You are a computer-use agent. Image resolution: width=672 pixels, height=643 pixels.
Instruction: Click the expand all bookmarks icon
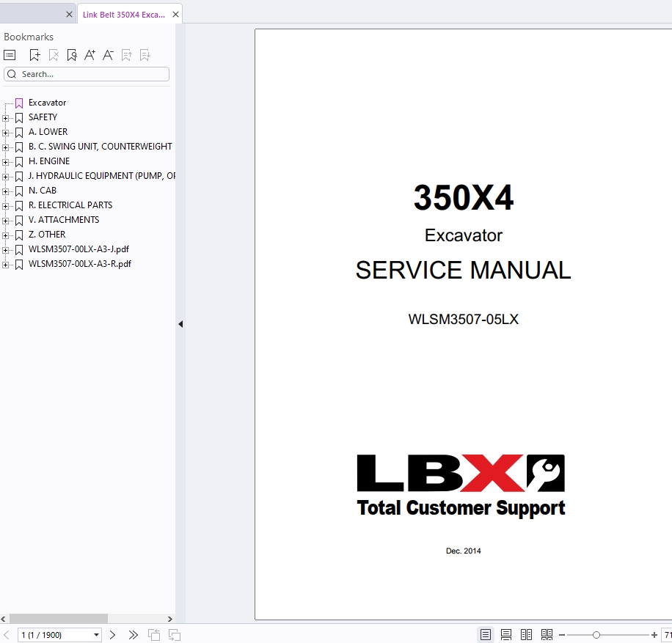click(x=126, y=55)
